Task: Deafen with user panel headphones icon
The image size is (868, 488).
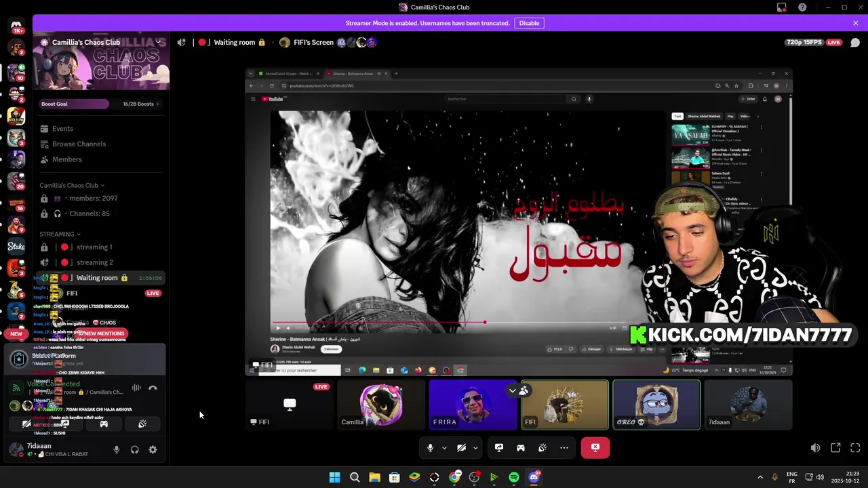Action: coord(134,449)
